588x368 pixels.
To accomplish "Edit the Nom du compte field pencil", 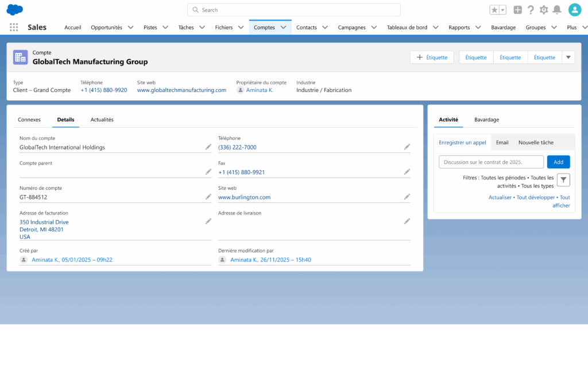I will 208,147.
